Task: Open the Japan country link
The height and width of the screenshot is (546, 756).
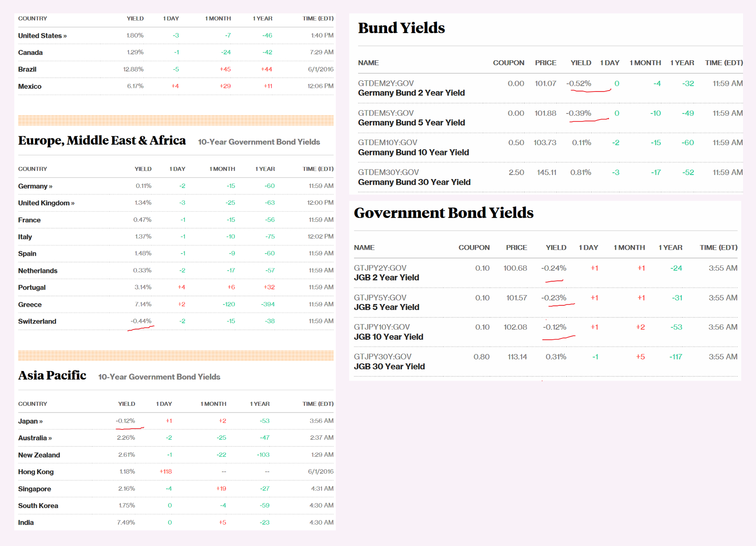Action: 30,421
